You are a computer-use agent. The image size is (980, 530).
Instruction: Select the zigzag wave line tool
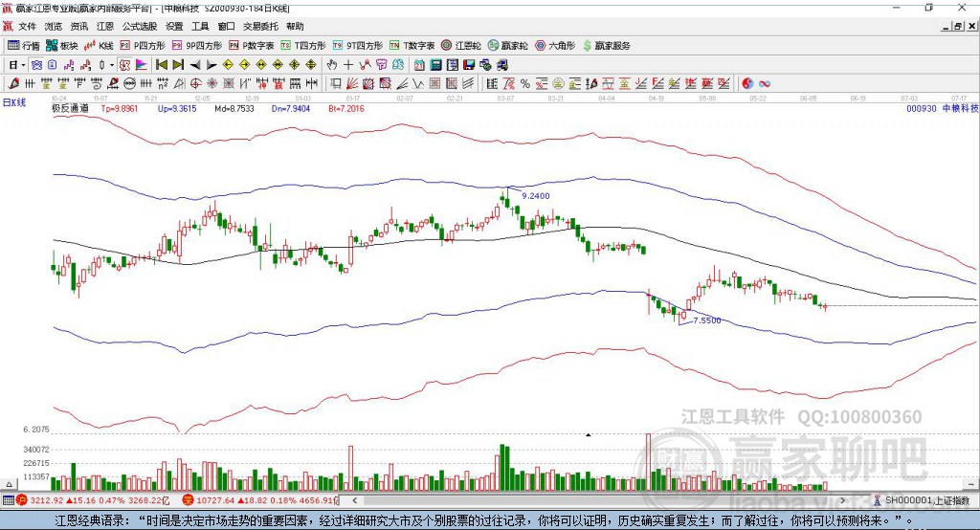click(x=418, y=83)
